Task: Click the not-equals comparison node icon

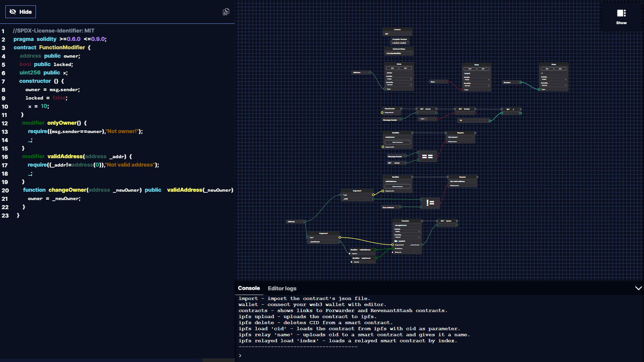Action: click(x=430, y=203)
